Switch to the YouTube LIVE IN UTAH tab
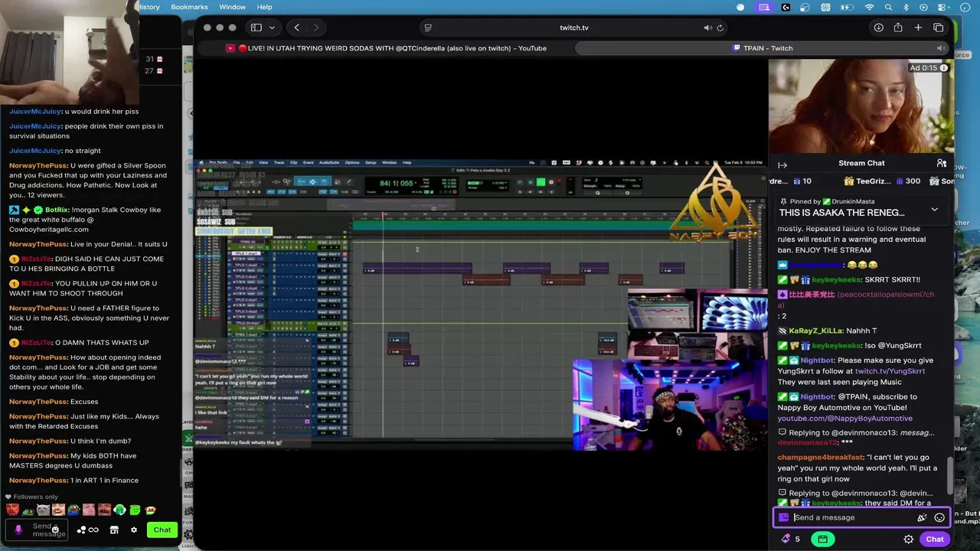 pyautogui.click(x=385, y=48)
